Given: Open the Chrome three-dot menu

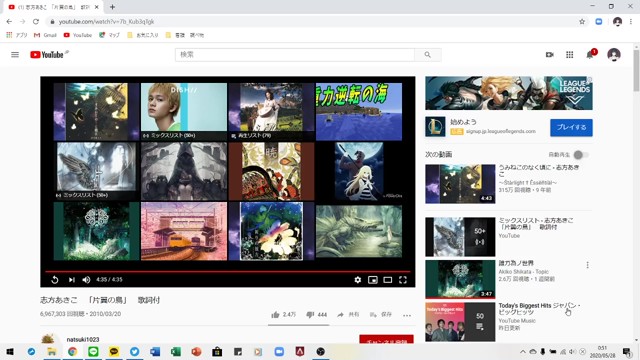Looking at the screenshot, I should tap(631, 22).
